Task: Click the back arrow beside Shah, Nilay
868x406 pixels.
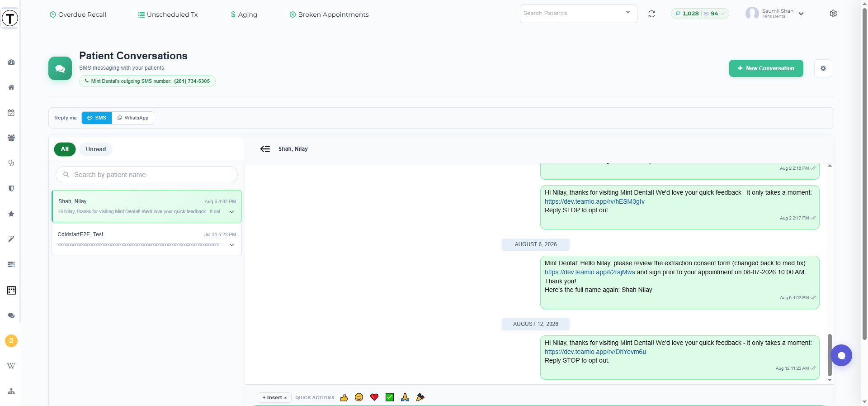Action: (265, 149)
